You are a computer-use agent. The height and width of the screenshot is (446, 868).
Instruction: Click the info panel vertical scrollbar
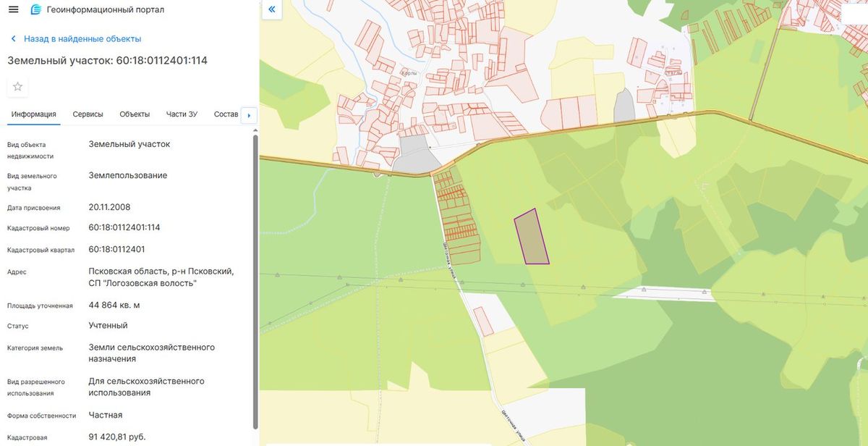(255, 281)
